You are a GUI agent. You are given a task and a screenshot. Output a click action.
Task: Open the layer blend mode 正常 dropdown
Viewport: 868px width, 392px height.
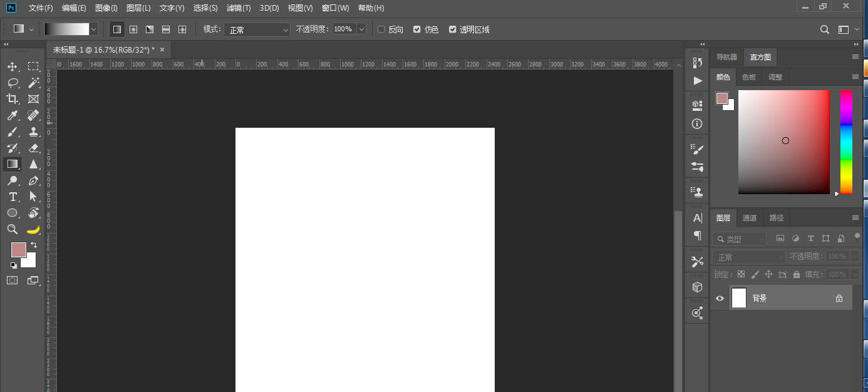click(749, 257)
